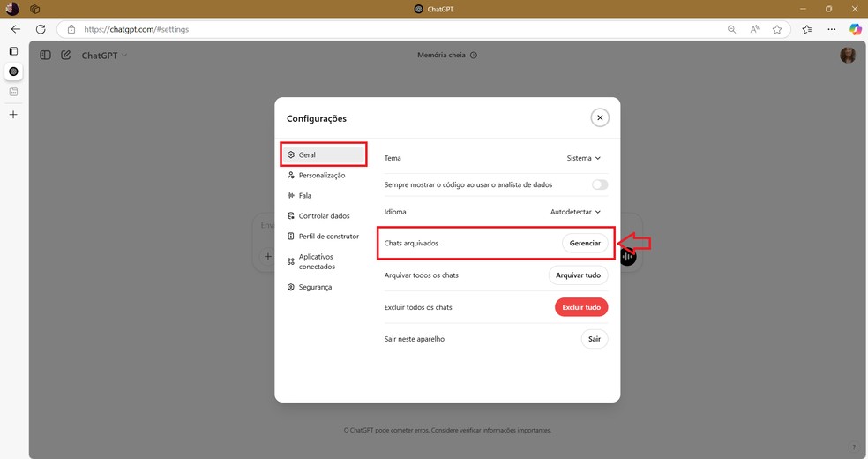Select the ChatGPT tab icon in sidebar
This screenshot has height=459, width=868.
coord(13,71)
